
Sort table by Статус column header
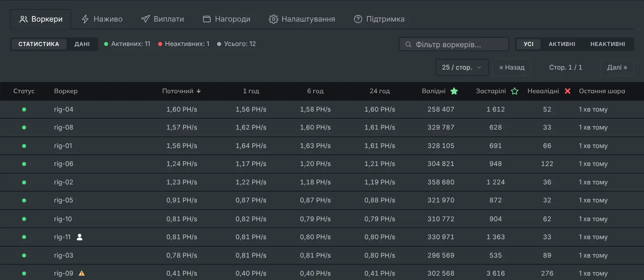(x=24, y=91)
